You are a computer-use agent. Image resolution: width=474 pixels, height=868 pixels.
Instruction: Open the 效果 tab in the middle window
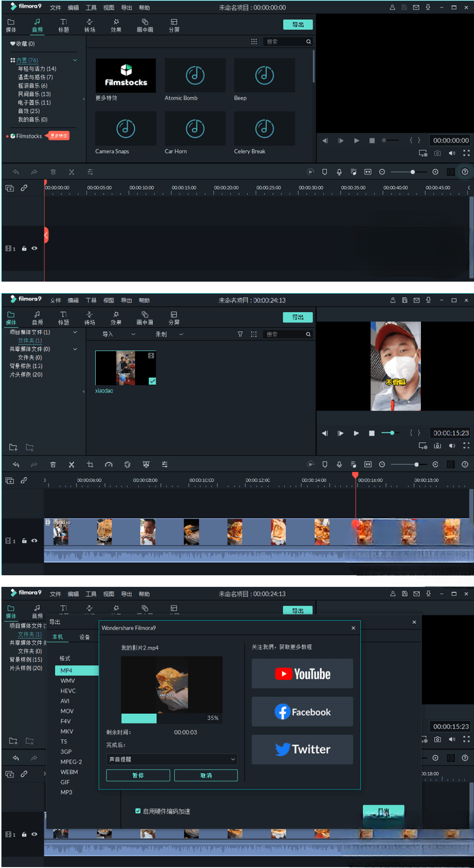(x=116, y=318)
